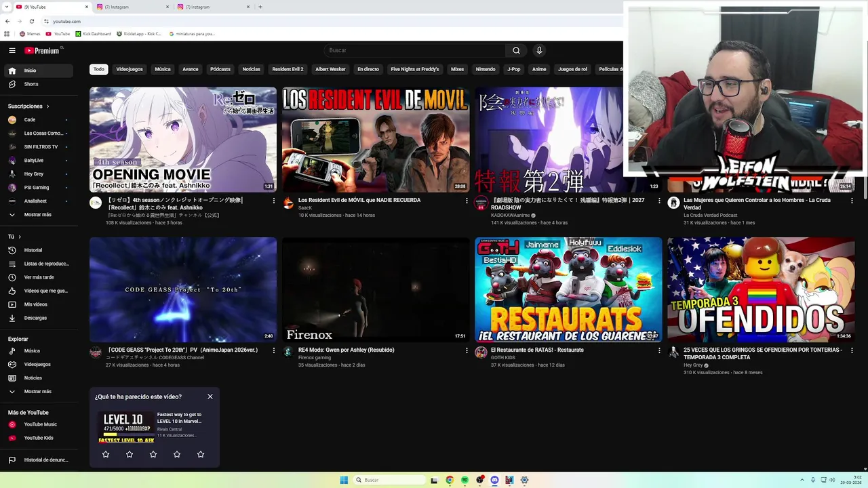This screenshot has height=488, width=868.
Task: Click the magnifier search button
Action: pyautogui.click(x=516, y=50)
